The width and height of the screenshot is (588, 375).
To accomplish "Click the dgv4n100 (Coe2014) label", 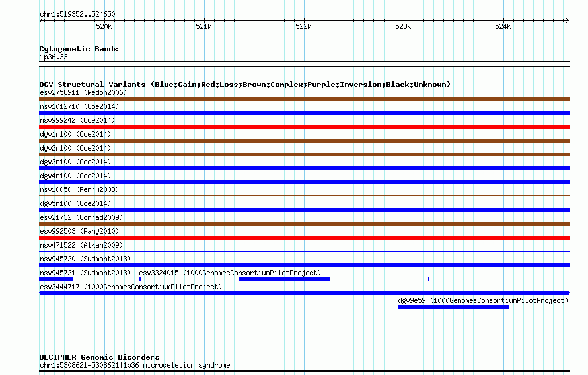I will [75, 176].
